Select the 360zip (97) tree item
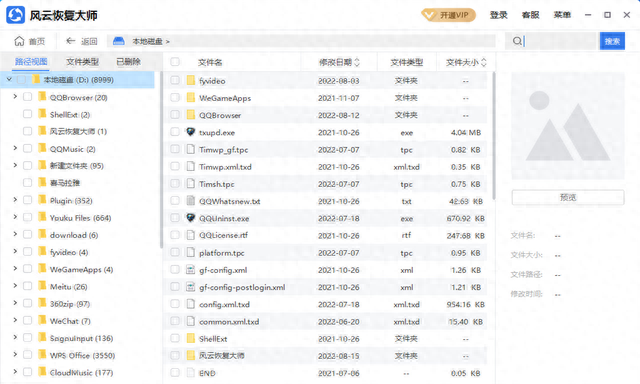Screen dimensions: 640x384 [70, 304]
